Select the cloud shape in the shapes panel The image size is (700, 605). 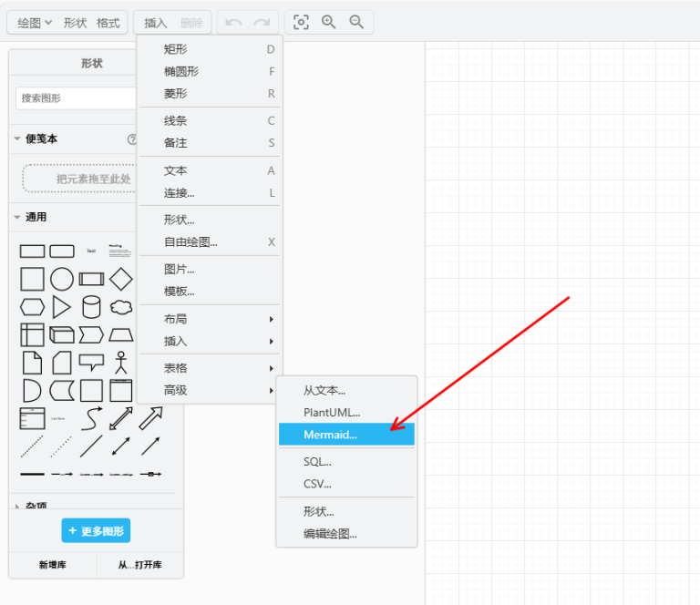coord(121,307)
